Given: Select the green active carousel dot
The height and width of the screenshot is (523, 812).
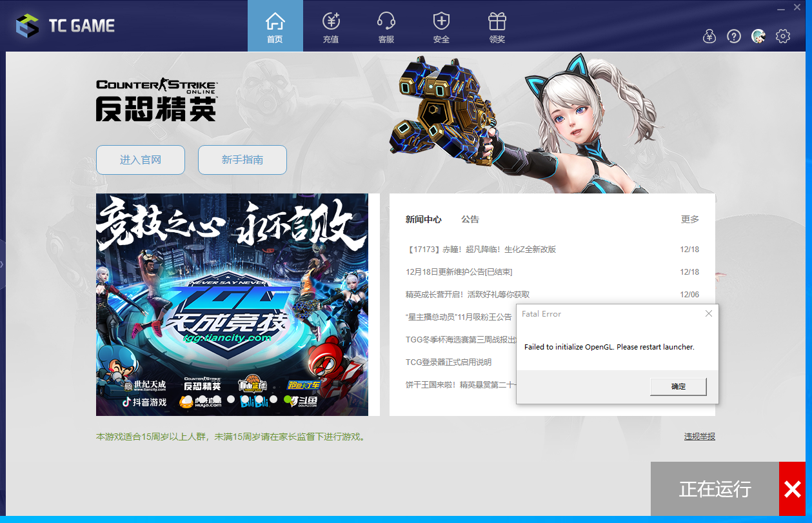Looking at the screenshot, I should pyautogui.click(x=288, y=399).
